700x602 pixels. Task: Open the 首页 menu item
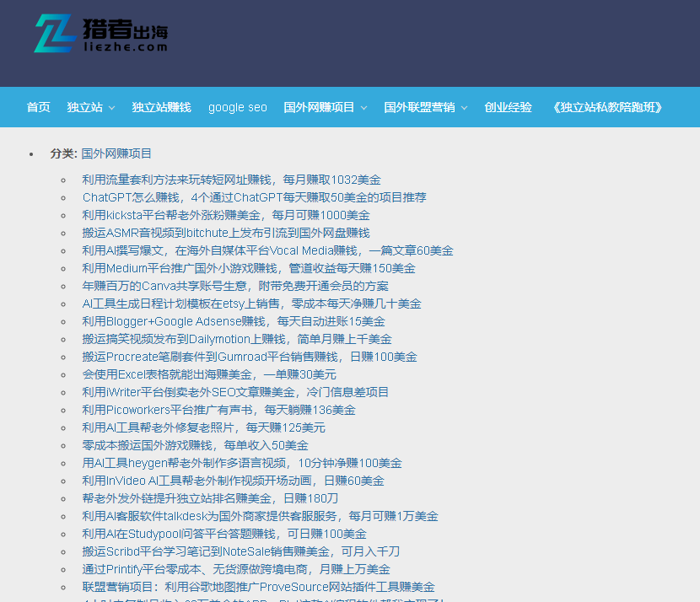pyautogui.click(x=39, y=107)
